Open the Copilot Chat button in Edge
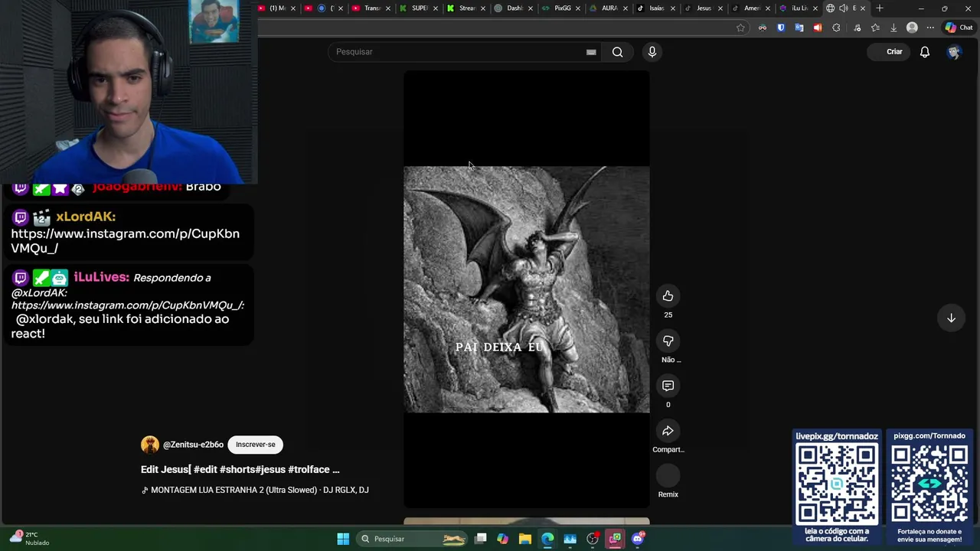This screenshot has width=980, height=551. click(959, 28)
